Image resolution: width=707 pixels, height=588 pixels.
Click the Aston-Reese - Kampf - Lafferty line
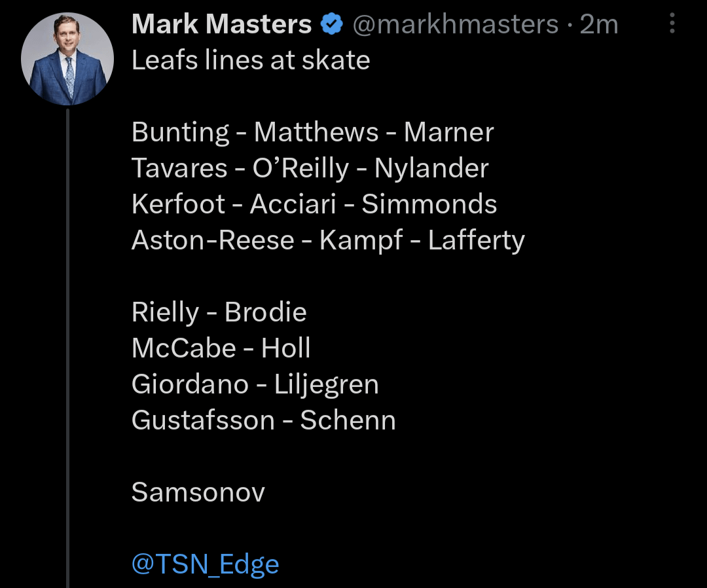pos(328,240)
